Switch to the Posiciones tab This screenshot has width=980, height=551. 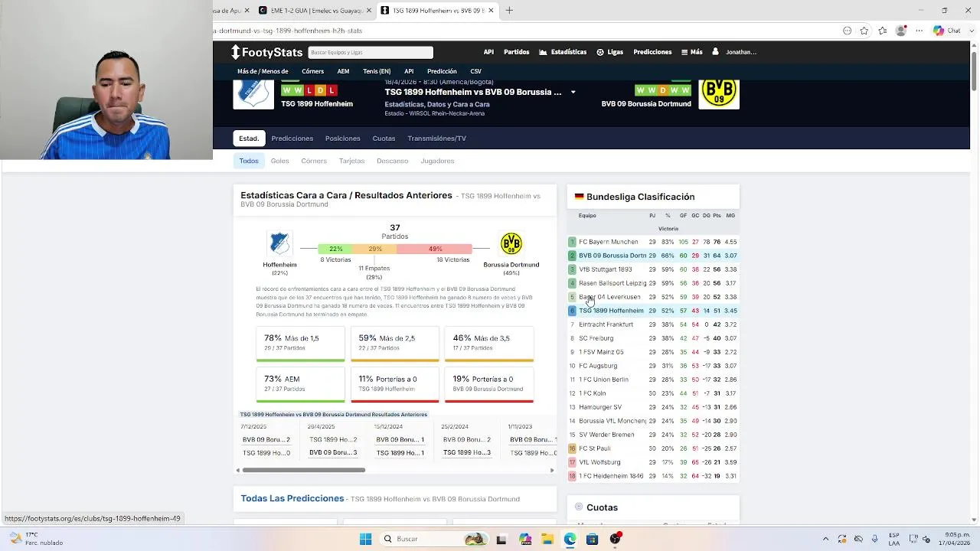(x=342, y=139)
